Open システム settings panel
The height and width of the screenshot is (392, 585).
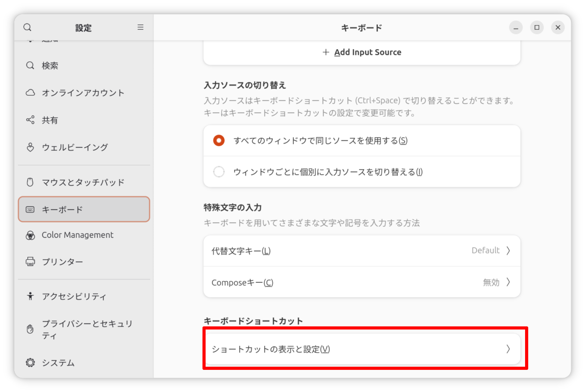(x=84, y=362)
